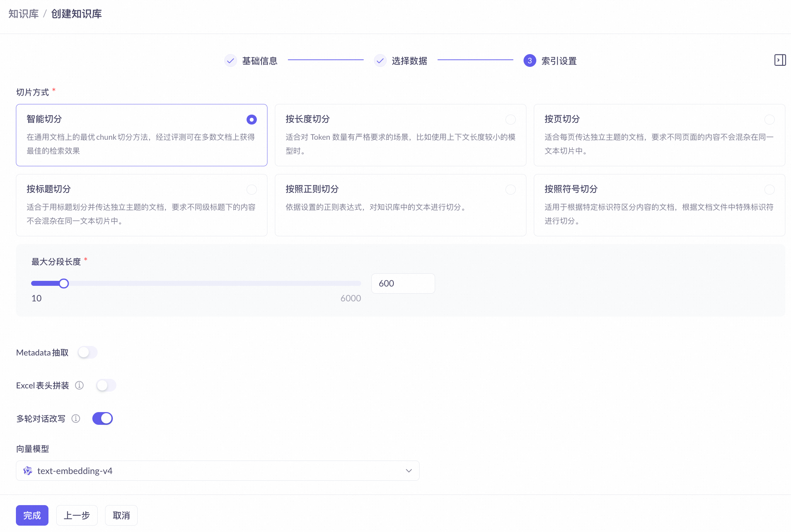Screen dimensions: 791x532
Task: Collapse the right side panel icon
Action: [x=780, y=60]
